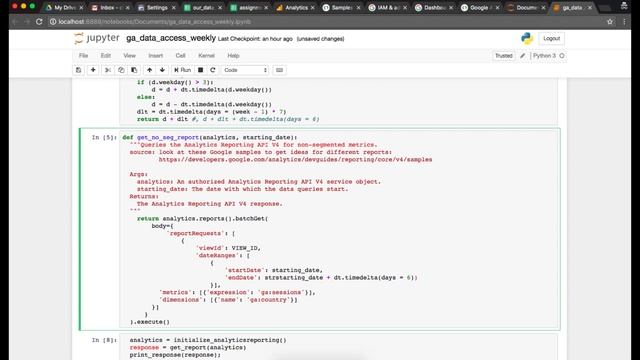Click the Trusted notebook button
This screenshot has width=640, height=360.
(504, 56)
